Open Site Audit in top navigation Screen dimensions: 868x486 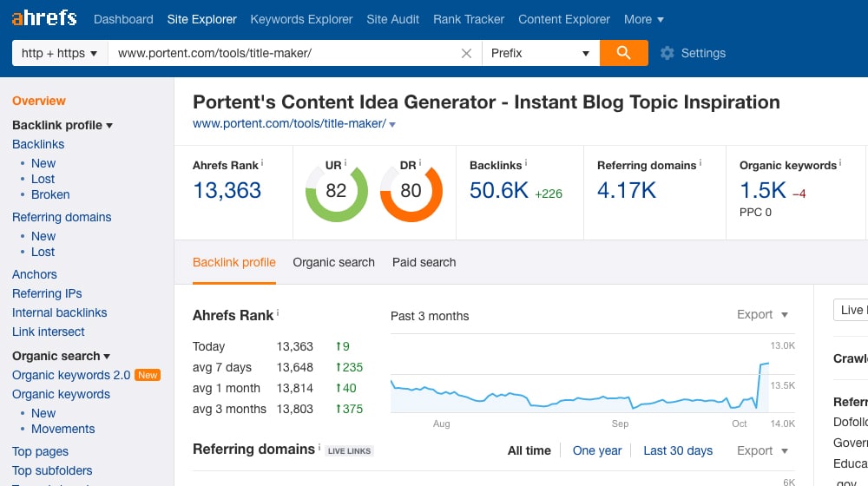(393, 19)
